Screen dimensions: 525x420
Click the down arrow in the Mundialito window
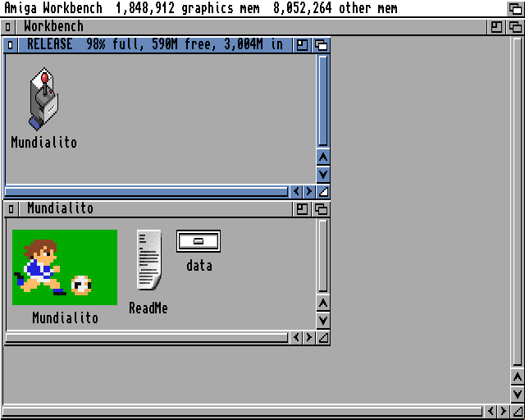pyautogui.click(x=323, y=321)
